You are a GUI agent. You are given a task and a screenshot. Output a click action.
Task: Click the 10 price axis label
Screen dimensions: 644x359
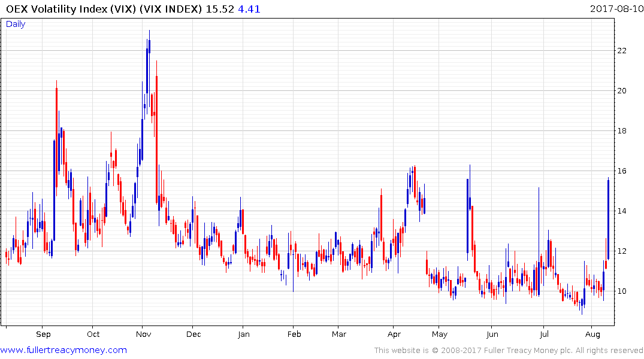[622, 291]
